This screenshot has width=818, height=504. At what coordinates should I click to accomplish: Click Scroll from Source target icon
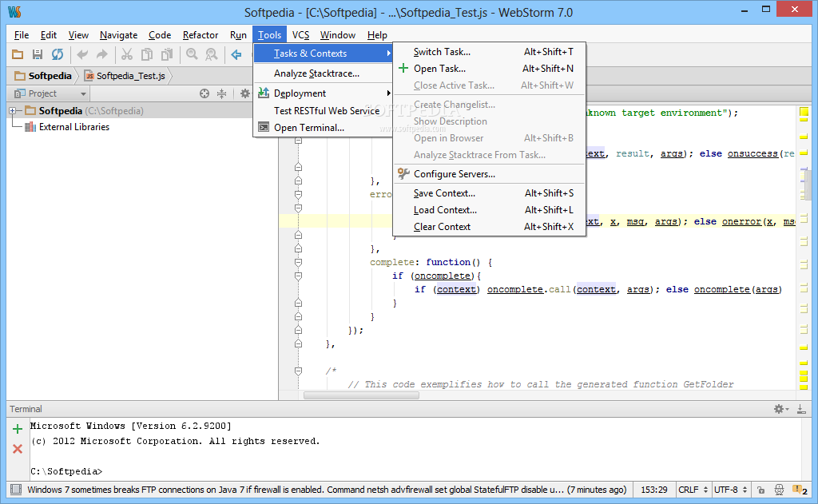[x=204, y=93]
